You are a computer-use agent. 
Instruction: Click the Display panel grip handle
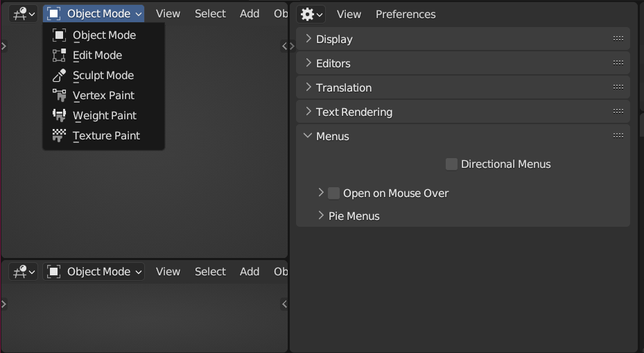coord(618,39)
